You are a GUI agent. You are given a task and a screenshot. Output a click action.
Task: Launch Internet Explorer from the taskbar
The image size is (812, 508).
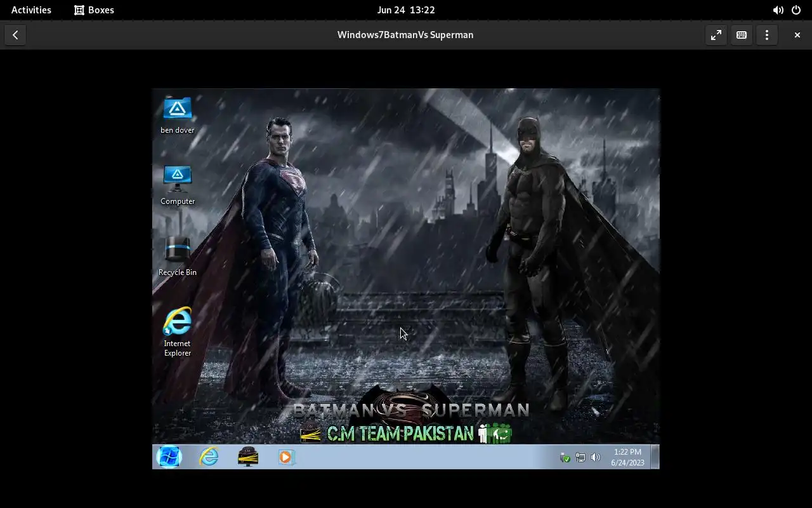pos(209,457)
